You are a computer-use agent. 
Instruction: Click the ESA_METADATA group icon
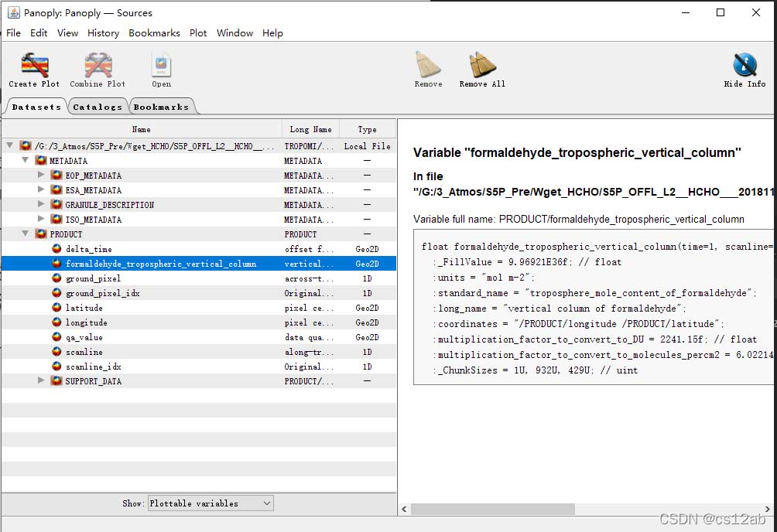[x=56, y=189]
